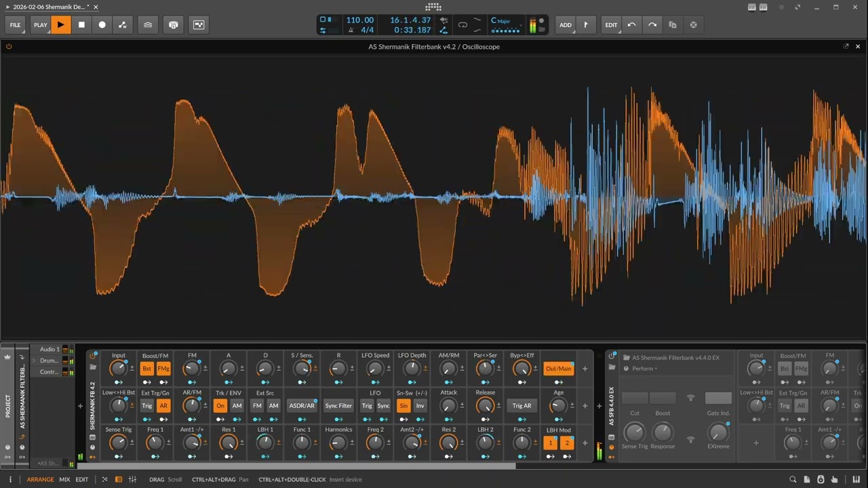This screenshot has height=488, width=868.
Task: Open Perform remote page dropdown in AS SFB 4.4.0 EX
Action: pos(645,369)
